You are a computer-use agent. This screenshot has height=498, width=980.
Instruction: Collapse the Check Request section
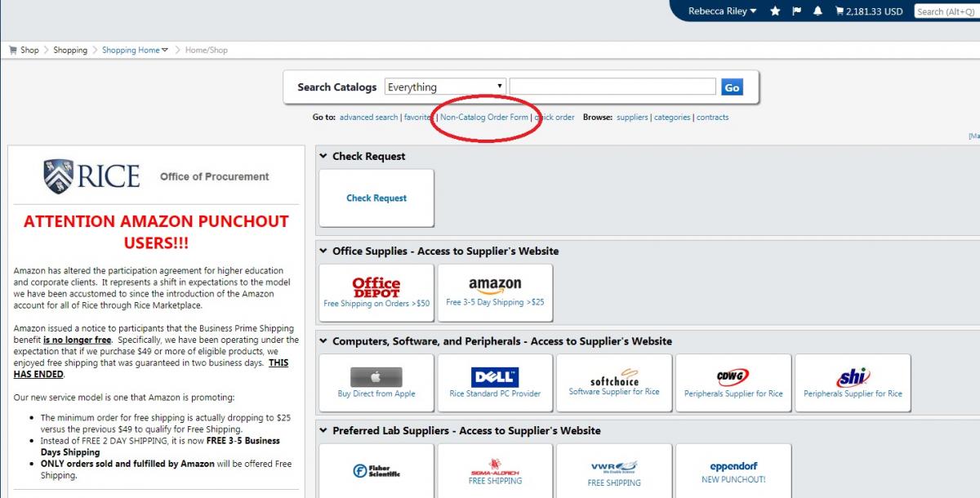coord(323,156)
